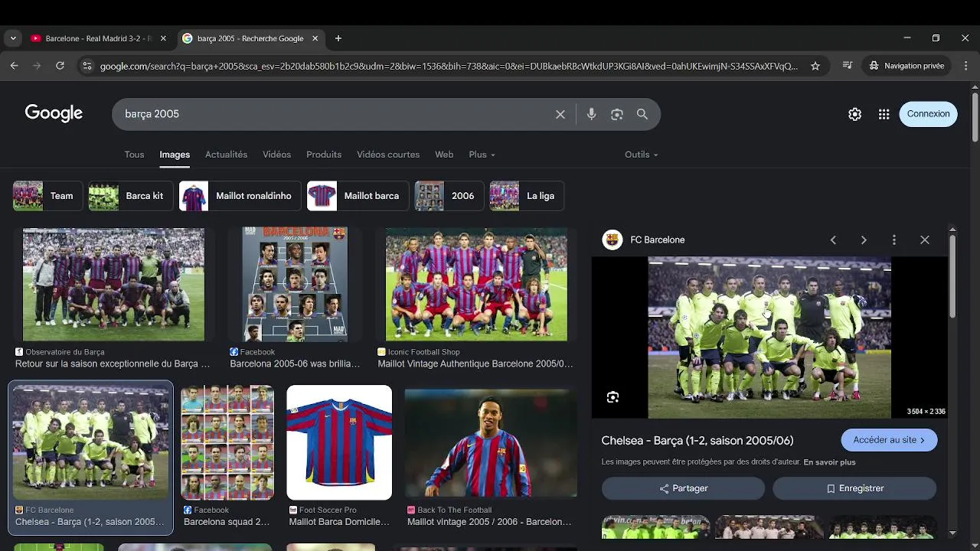Open Foot Soccer Pro jersey thumbnail
This screenshot has height=551, width=980.
(339, 442)
